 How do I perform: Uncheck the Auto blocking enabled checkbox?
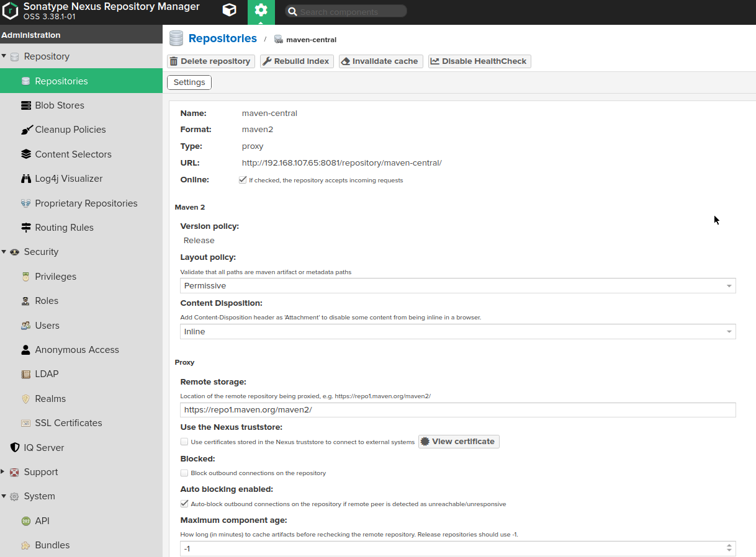pos(184,504)
